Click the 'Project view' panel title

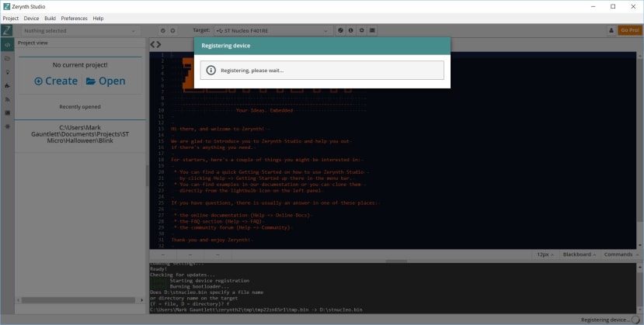[33, 43]
